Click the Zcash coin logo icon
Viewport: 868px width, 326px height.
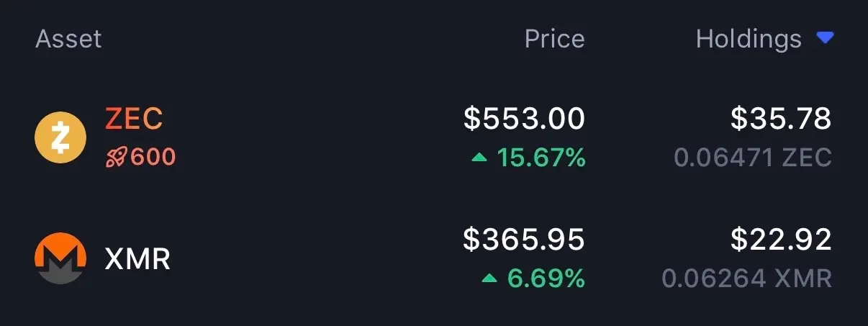click(x=60, y=137)
